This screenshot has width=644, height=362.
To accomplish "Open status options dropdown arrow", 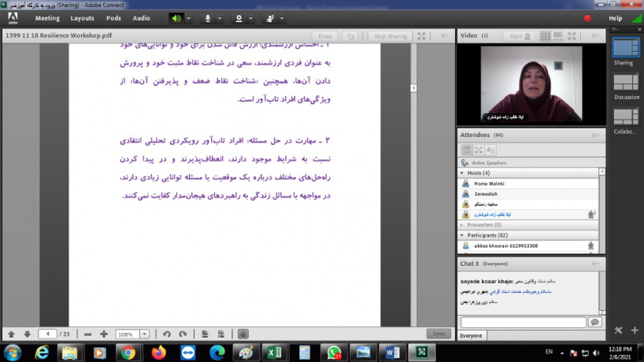I will (282, 18).
